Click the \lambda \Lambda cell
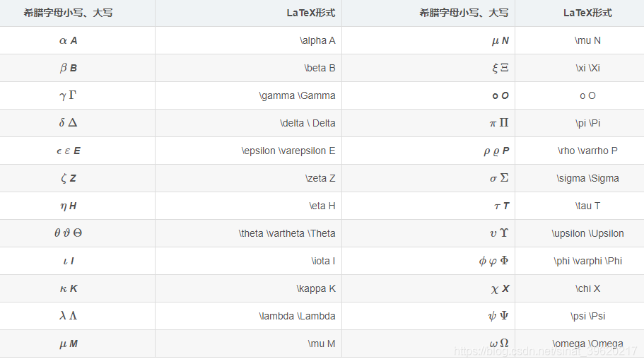 (x=249, y=316)
